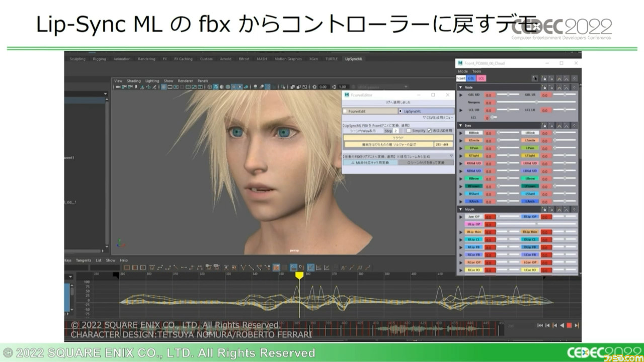Click the isolate select icon in viewport toolbar
The image size is (644, 362).
282,87
